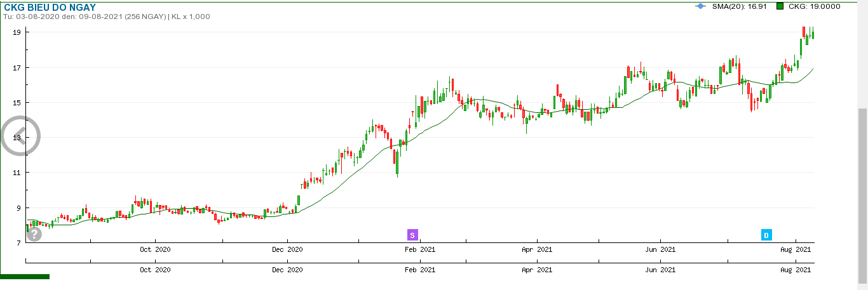Click Aug 2021 on the upper time axis
This screenshot has width=868, height=290.
[795, 250]
